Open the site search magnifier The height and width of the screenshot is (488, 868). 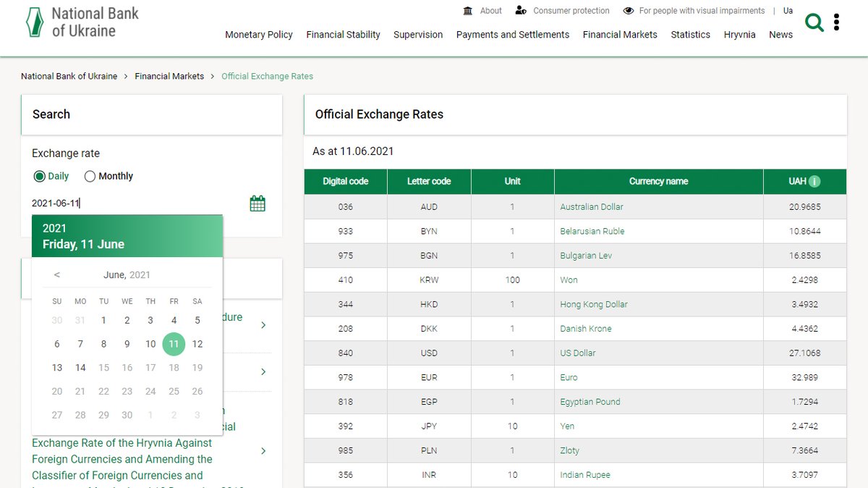coord(814,22)
